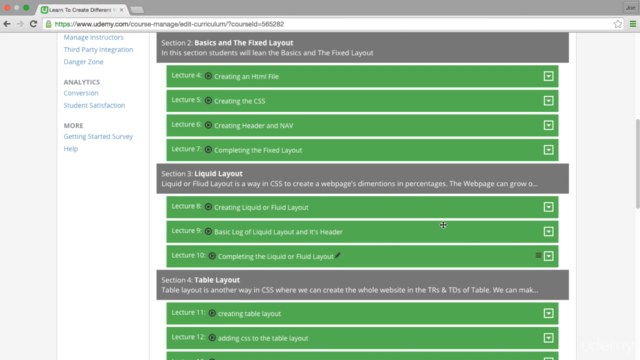This screenshot has width=640, height=360.
Task: Click the Creating Header and NAV title
Action: point(254,126)
